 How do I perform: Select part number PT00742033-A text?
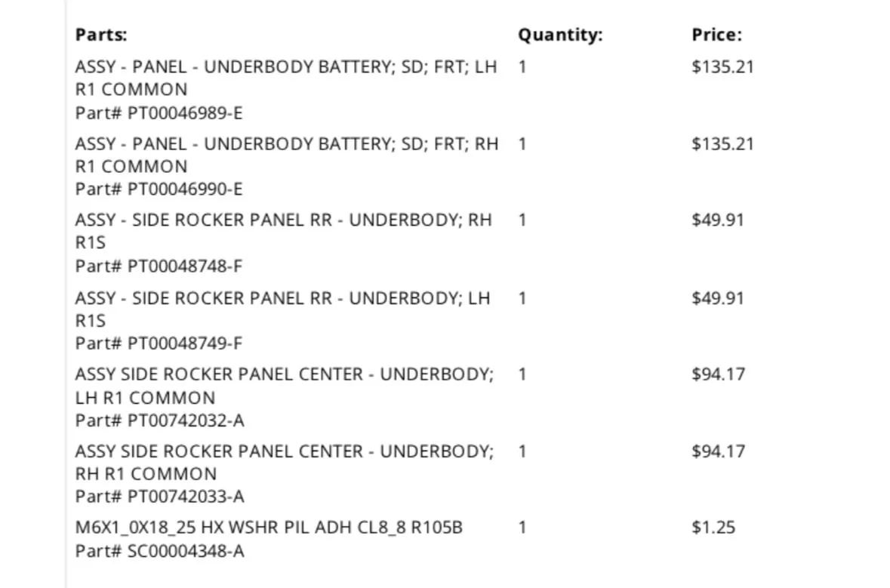[186, 497]
